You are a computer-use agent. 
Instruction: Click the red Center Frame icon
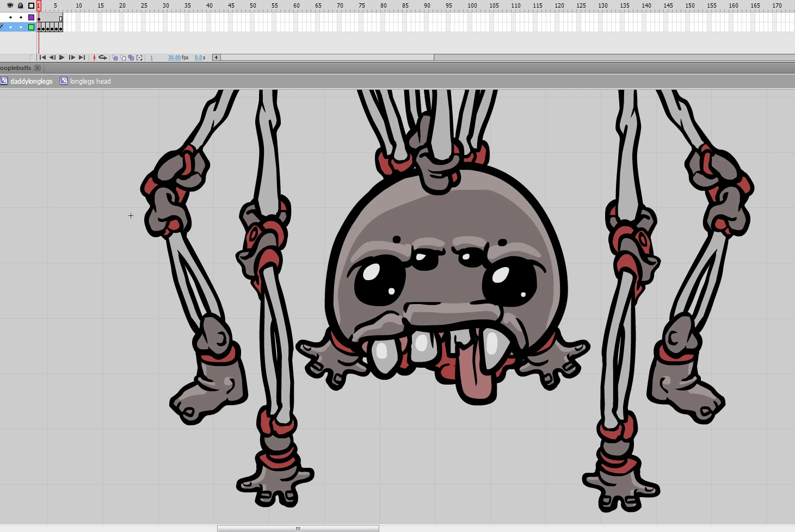(x=94, y=58)
